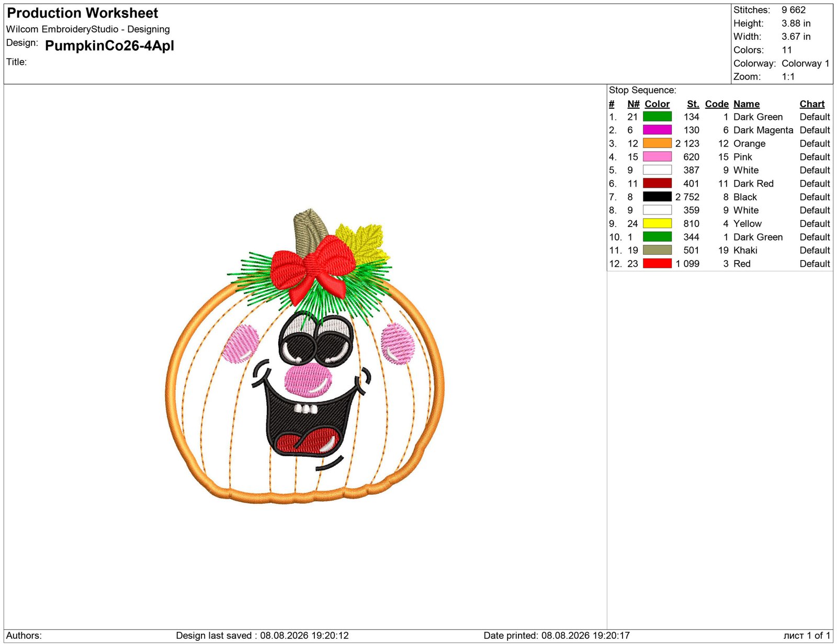Click the 'Color' column header
This screenshot has width=837, height=644.
click(657, 104)
